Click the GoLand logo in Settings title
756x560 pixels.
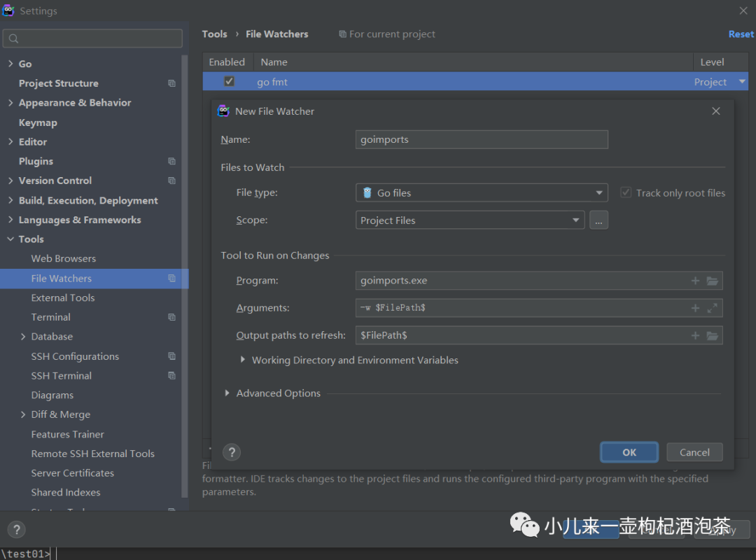(x=8, y=10)
